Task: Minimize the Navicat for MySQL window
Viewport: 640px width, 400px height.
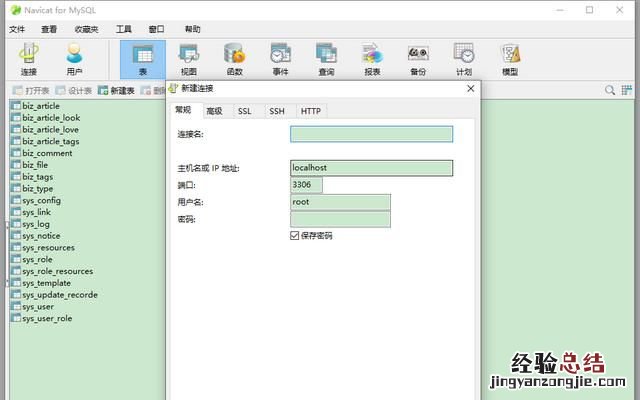Action: [560, 10]
